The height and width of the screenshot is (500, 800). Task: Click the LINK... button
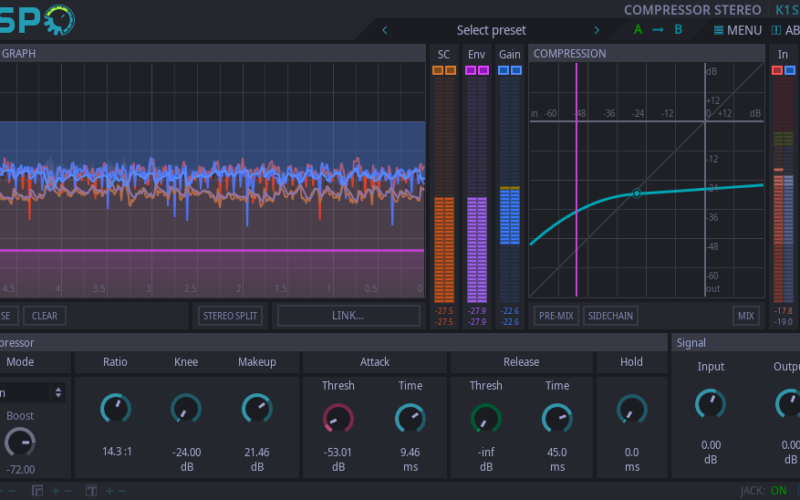point(348,316)
